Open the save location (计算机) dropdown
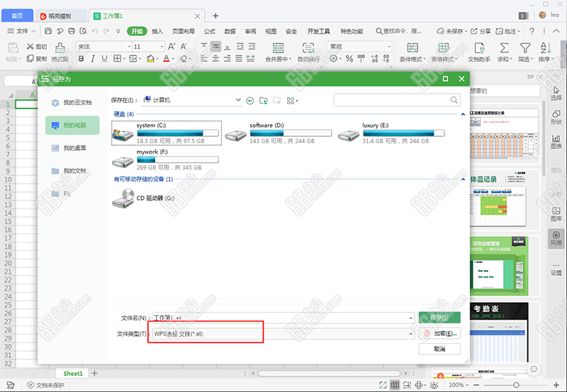The height and width of the screenshot is (392, 567). pos(238,100)
